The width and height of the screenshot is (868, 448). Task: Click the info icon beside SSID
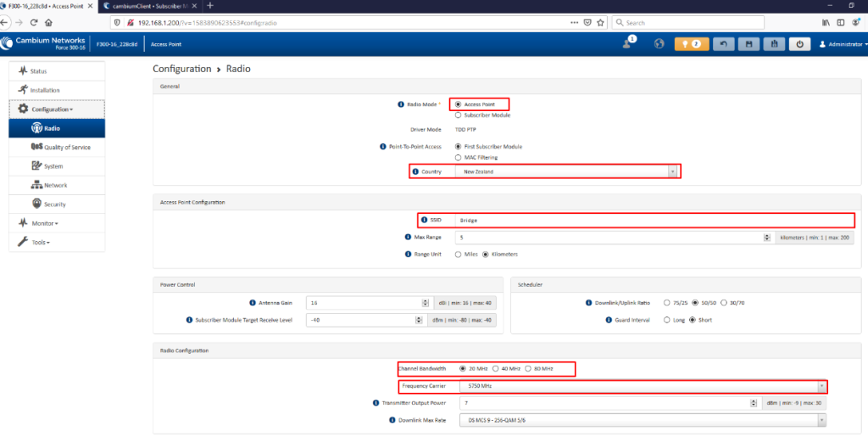[x=424, y=220]
